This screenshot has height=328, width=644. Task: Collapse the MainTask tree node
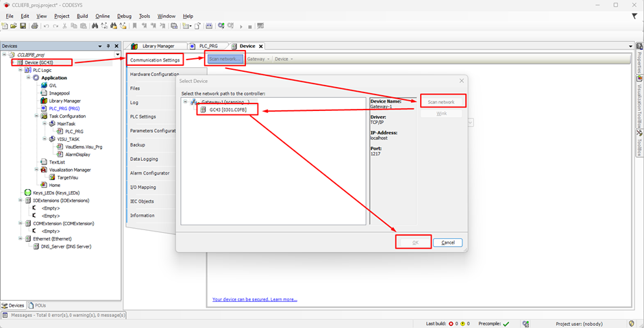(45, 123)
